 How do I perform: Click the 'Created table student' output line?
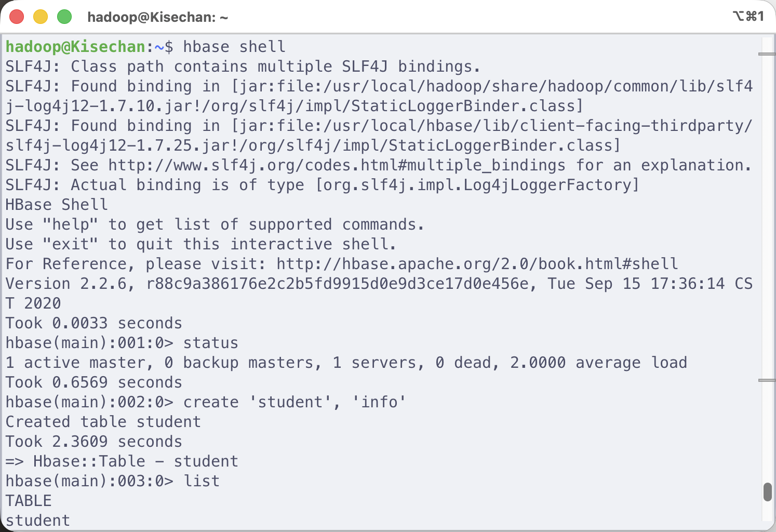coord(103,422)
